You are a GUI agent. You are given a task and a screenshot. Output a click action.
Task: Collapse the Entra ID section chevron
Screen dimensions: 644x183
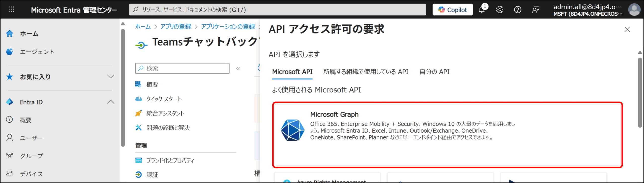110,102
